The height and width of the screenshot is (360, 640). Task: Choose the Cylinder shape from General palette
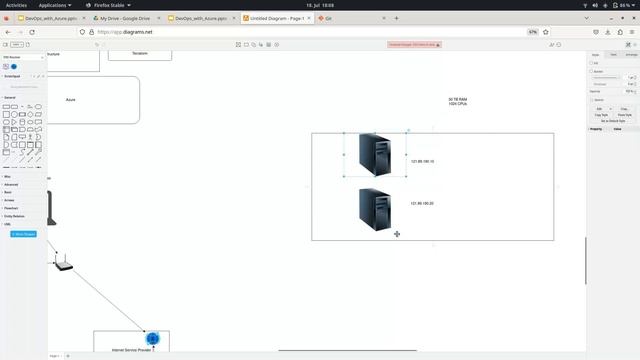point(22,122)
